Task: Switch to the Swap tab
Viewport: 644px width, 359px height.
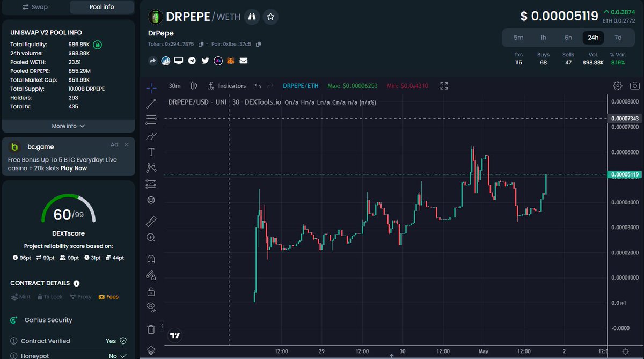Action: click(x=35, y=7)
